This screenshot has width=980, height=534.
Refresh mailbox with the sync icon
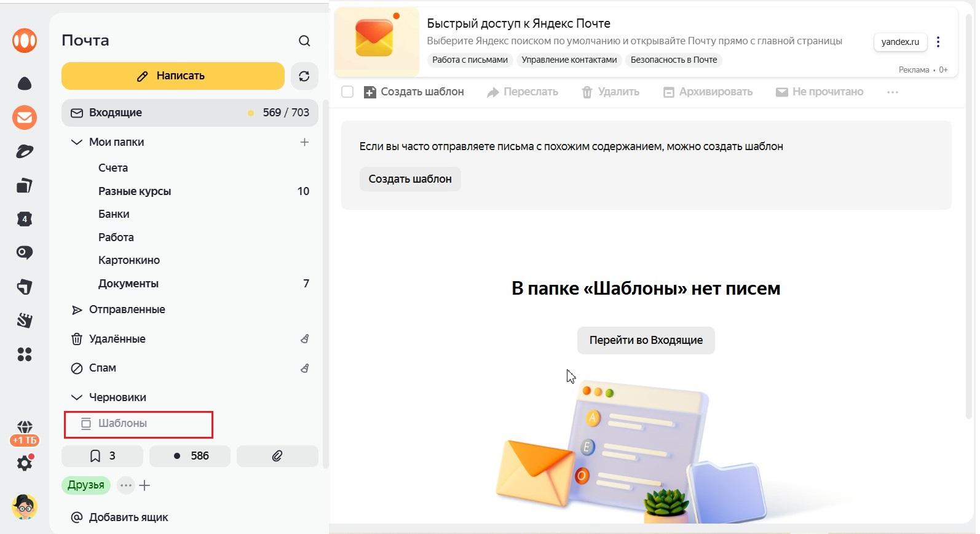click(x=304, y=76)
